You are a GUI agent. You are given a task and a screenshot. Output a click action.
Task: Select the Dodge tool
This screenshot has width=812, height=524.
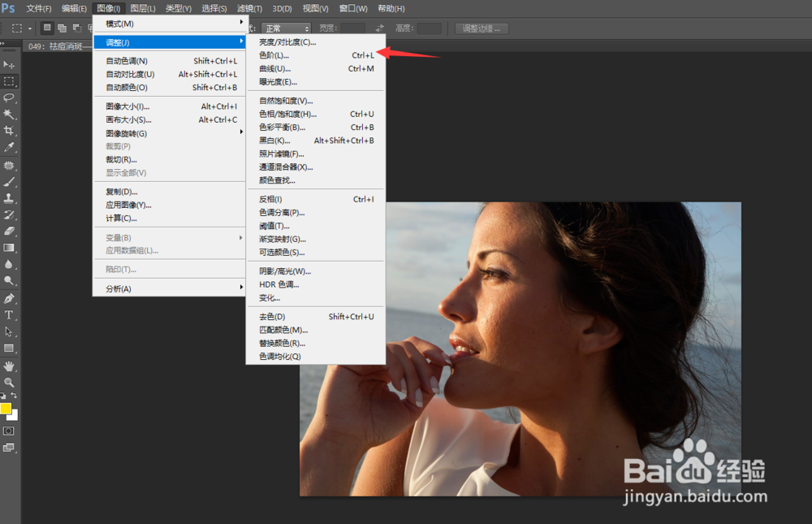9,280
